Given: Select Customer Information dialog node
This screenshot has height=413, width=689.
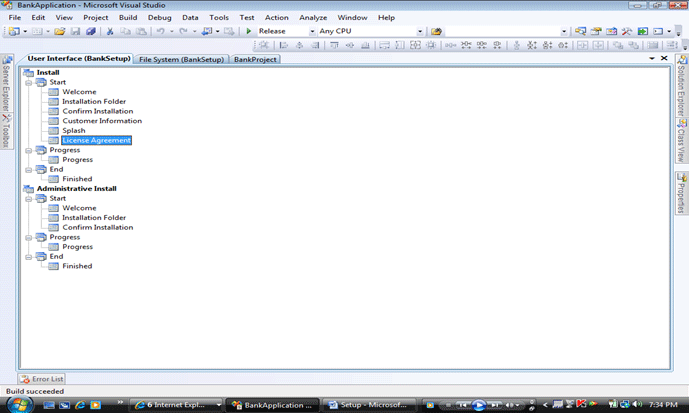Looking at the screenshot, I should coord(102,121).
